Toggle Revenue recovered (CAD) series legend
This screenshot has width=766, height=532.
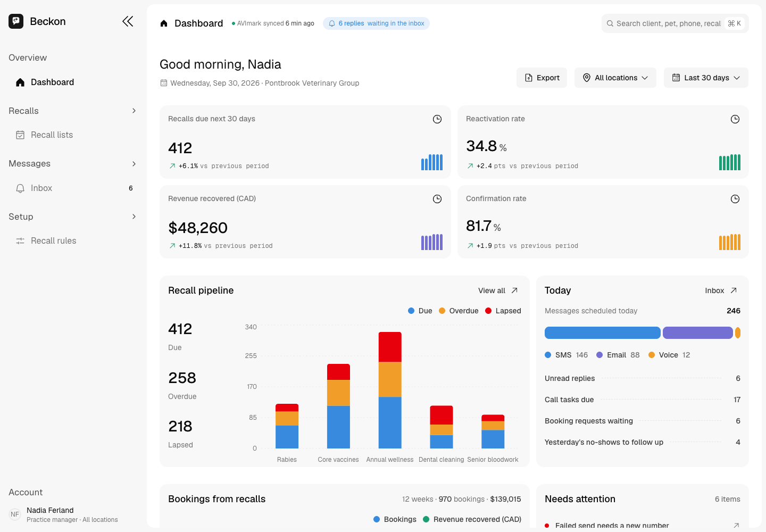pyautogui.click(x=472, y=519)
